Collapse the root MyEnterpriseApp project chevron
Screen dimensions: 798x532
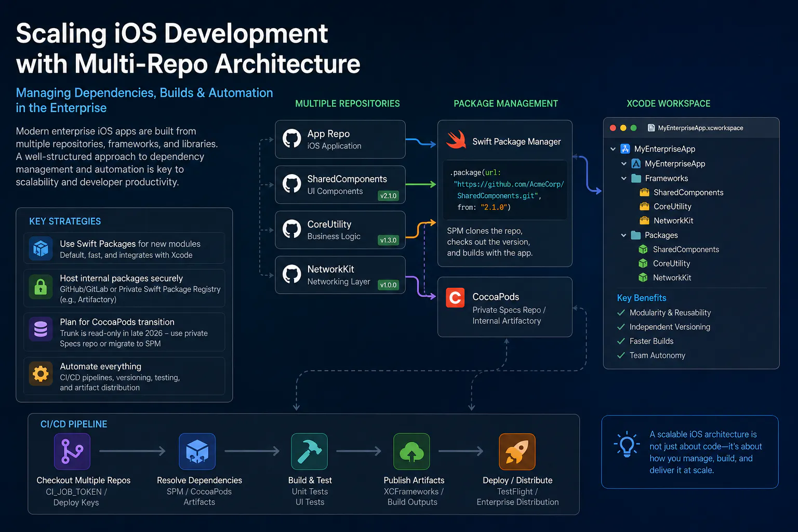[613, 149]
